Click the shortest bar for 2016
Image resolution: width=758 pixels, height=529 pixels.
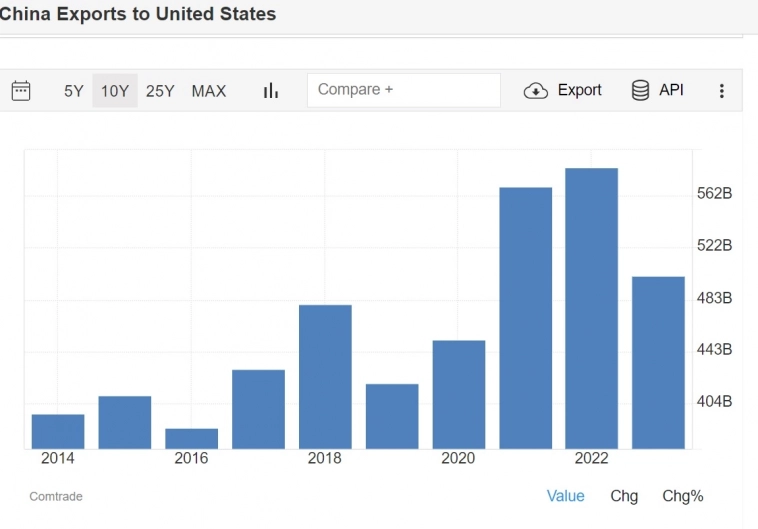tap(191, 438)
